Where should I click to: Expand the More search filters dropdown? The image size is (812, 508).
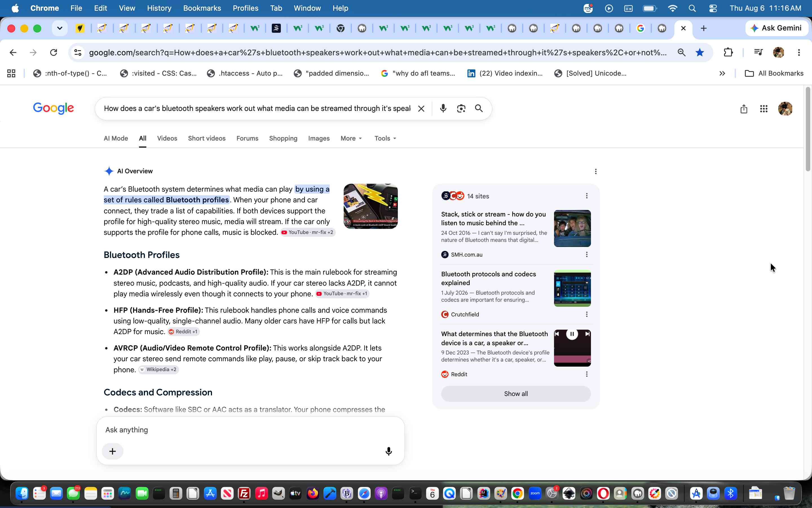pyautogui.click(x=351, y=138)
